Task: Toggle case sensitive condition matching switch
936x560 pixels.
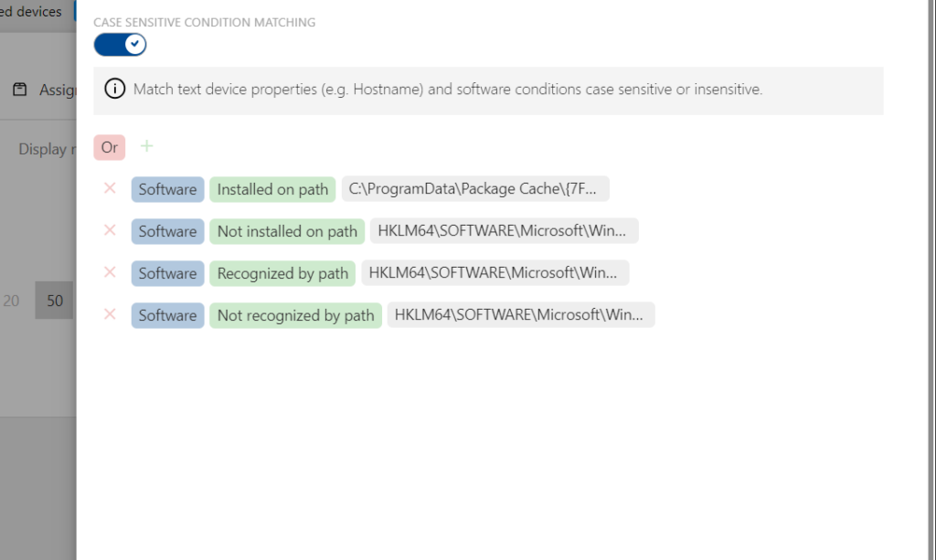Action: pos(120,44)
